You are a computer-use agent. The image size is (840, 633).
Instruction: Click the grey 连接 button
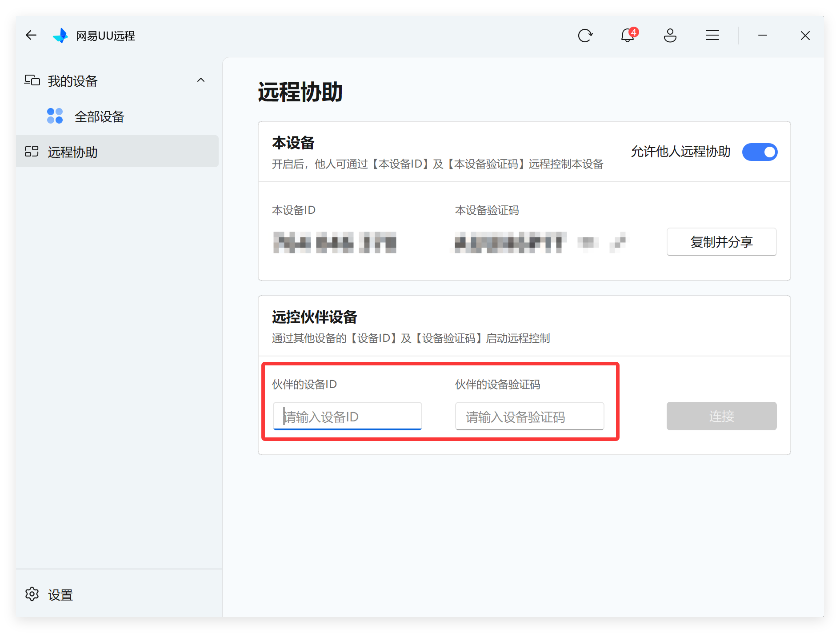pos(722,416)
